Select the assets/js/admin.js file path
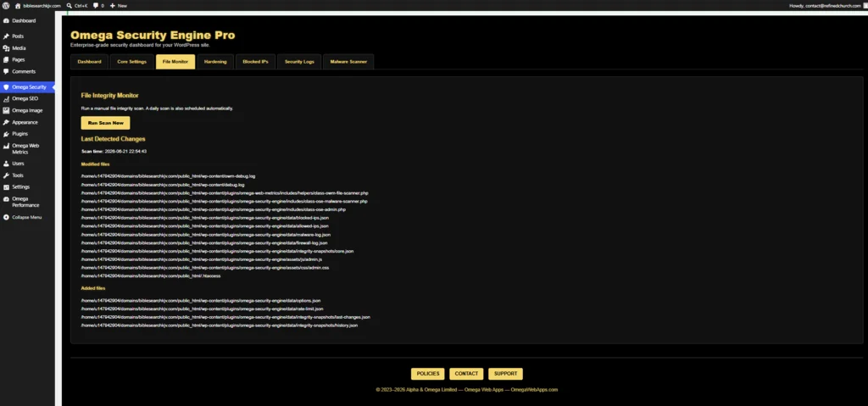Image resolution: width=868 pixels, height=406 pixels. tap(202, 259)
